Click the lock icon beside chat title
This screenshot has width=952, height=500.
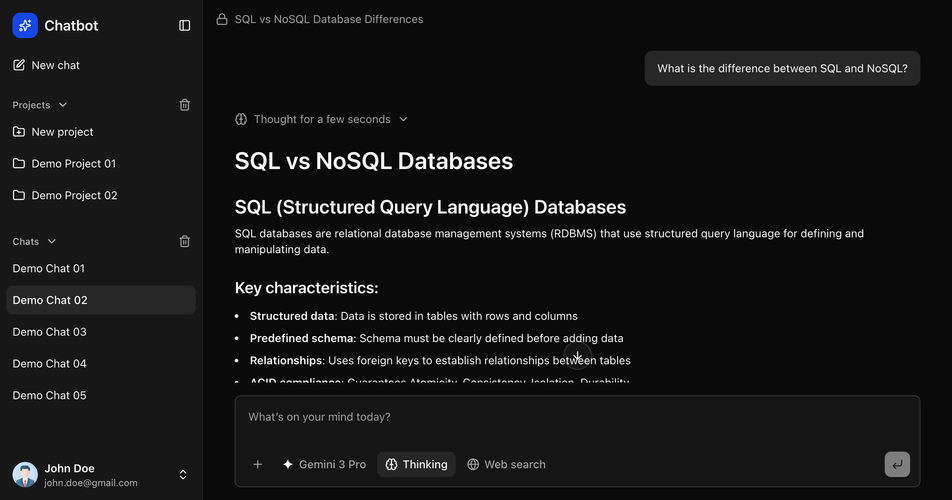coord(222,19)
